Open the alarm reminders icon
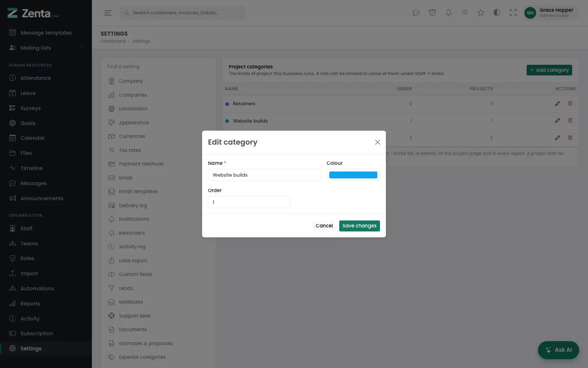The height and width of the screenshot is (368, 588). click(432, 13)
